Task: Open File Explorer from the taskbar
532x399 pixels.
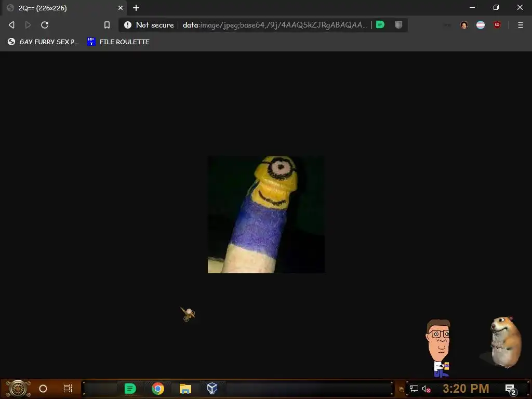Action: tap(185, 389)
